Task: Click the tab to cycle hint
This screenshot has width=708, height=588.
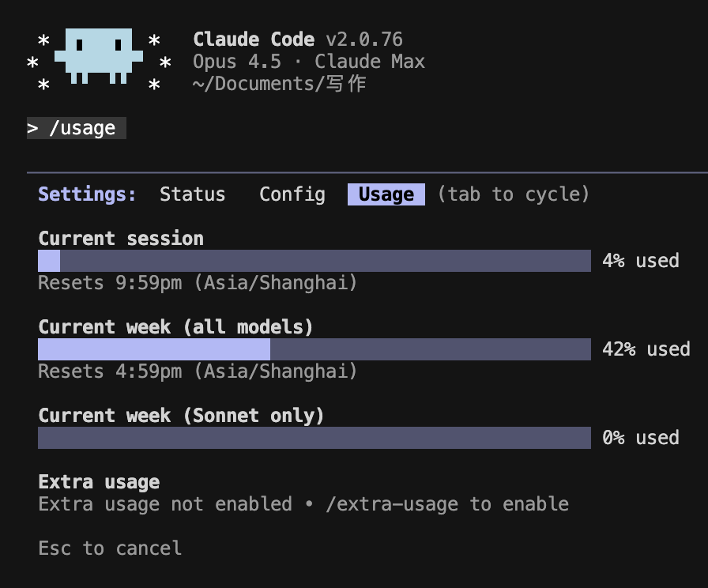Action: [514, 194]
